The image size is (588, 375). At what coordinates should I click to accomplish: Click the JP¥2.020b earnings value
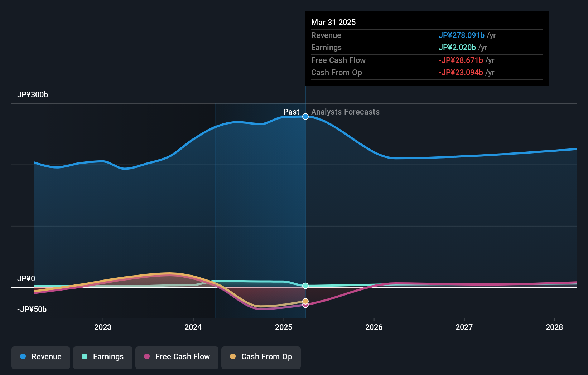pos(457,48)
